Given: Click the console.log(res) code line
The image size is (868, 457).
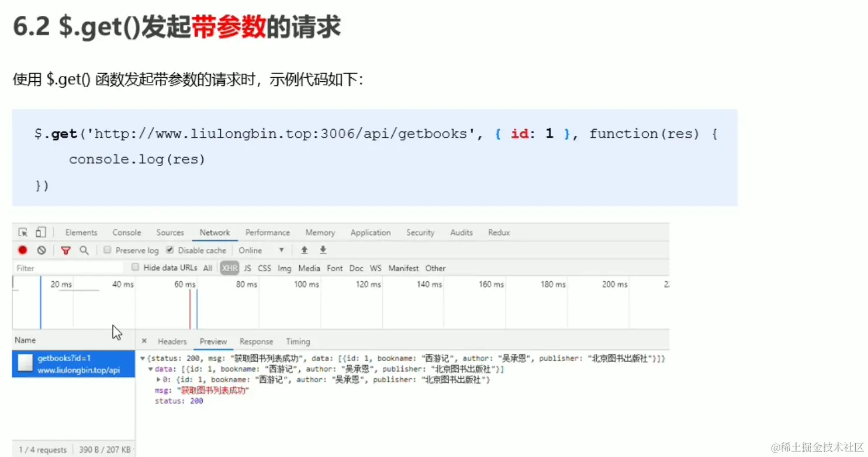Looking at the screenshot, I should pyautogui.click(x=137, y=159).
